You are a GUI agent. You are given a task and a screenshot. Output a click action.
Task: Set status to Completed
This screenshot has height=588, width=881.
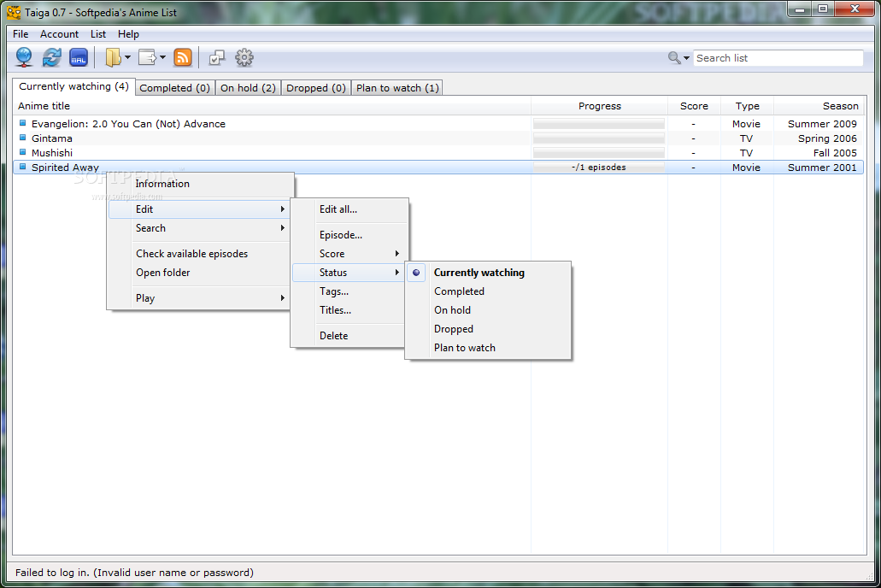click(x=488, y=291)
